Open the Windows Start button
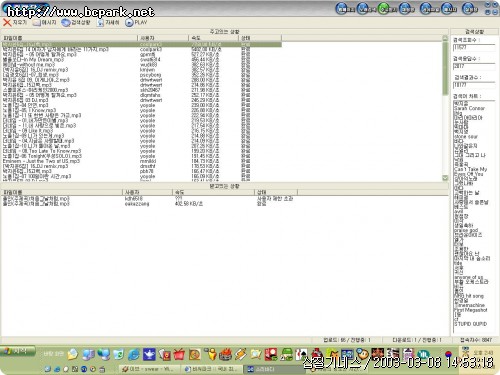500x375 pixels. [18, 351]
